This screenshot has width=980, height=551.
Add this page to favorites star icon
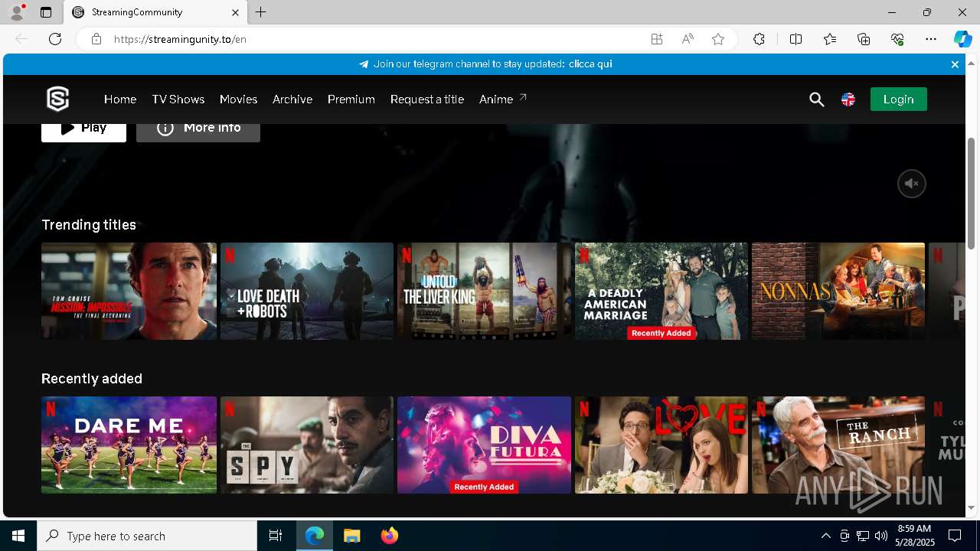(718, 39)
